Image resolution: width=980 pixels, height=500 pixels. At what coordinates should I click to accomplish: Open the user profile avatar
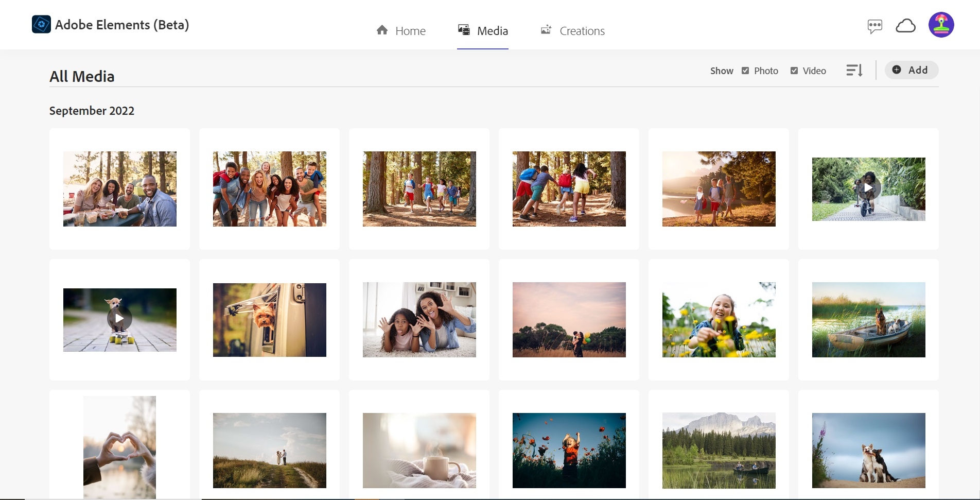[941, 25]
